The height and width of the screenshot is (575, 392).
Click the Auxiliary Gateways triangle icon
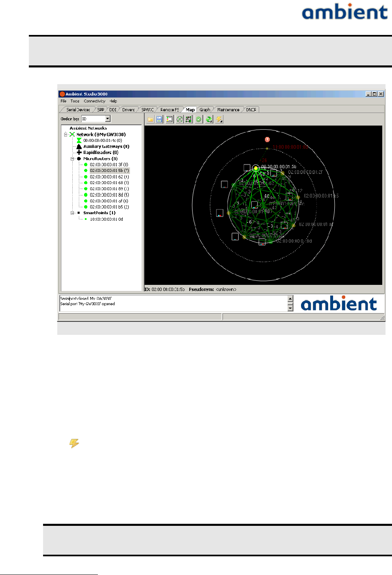click(x=79, y=146)
